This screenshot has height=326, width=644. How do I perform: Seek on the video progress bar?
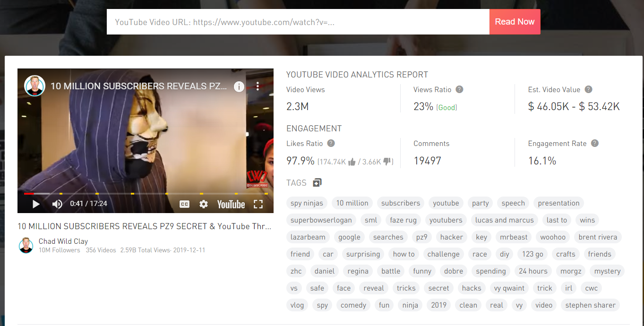146,194
